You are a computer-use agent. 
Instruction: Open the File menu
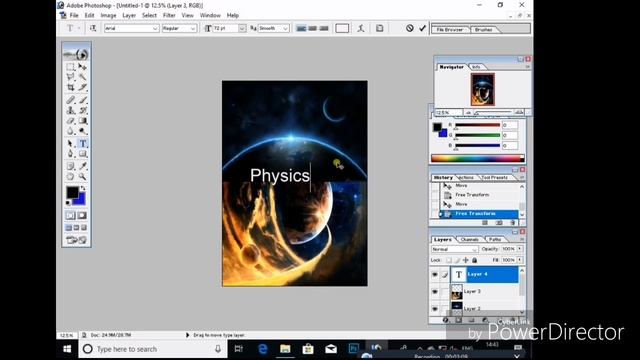[74, 15]
